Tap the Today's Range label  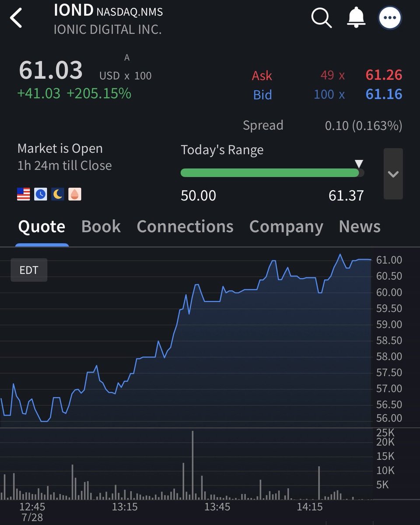(x=222, y=150)
